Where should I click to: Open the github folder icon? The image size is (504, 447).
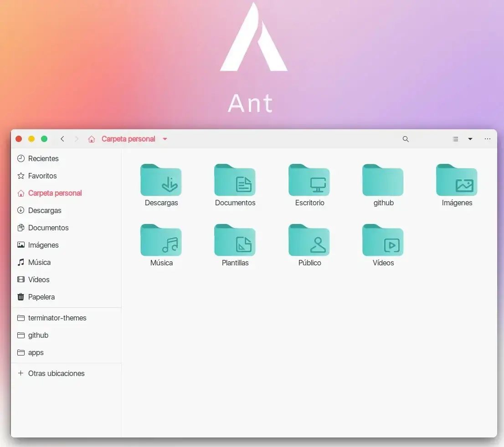coord(383,180)
